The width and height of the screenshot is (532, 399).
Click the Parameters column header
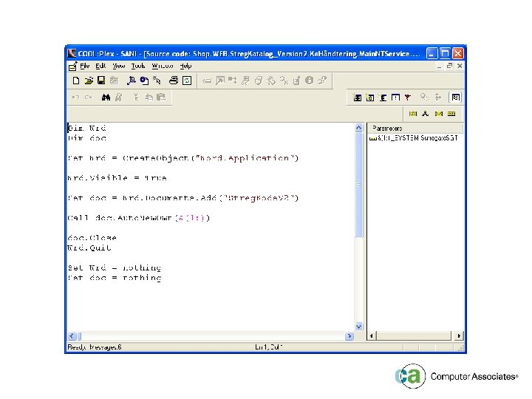415,129
